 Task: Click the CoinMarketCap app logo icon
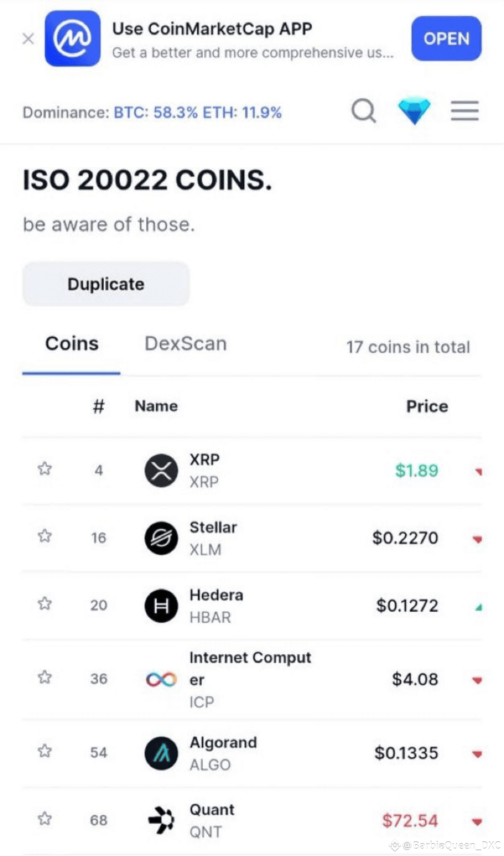[x=72, y=38]
